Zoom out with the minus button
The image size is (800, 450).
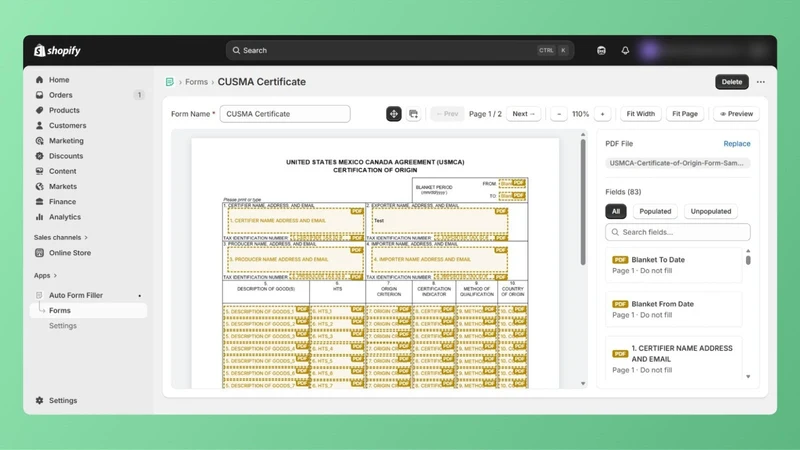point(559,114)
